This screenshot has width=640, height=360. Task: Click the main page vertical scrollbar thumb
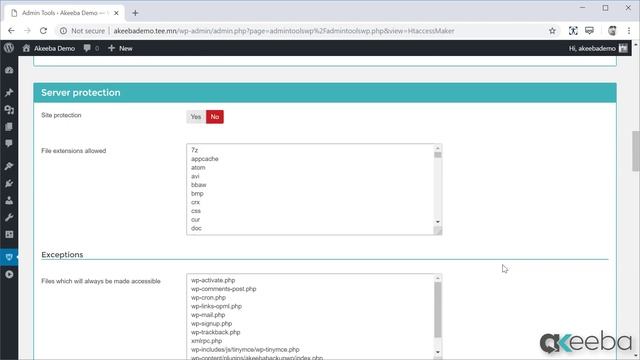636,151
